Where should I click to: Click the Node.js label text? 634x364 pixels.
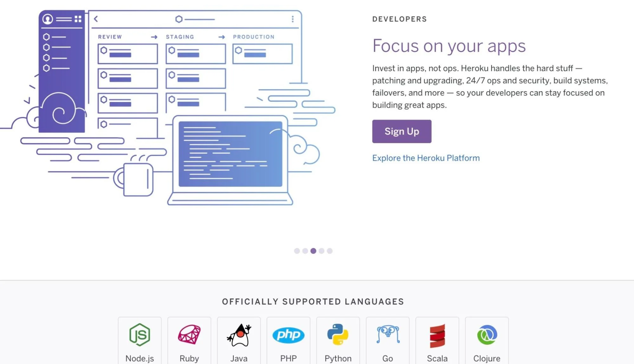point(140,358)
